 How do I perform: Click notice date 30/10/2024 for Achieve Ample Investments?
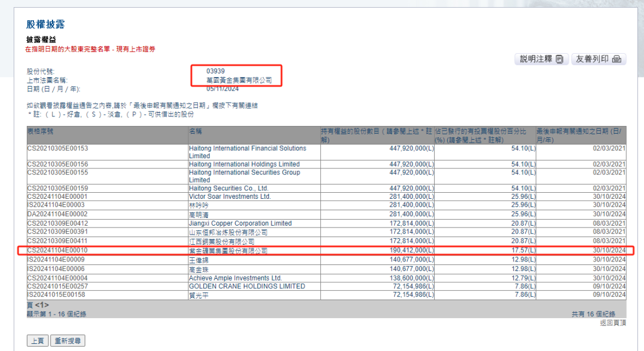(609, 278)
